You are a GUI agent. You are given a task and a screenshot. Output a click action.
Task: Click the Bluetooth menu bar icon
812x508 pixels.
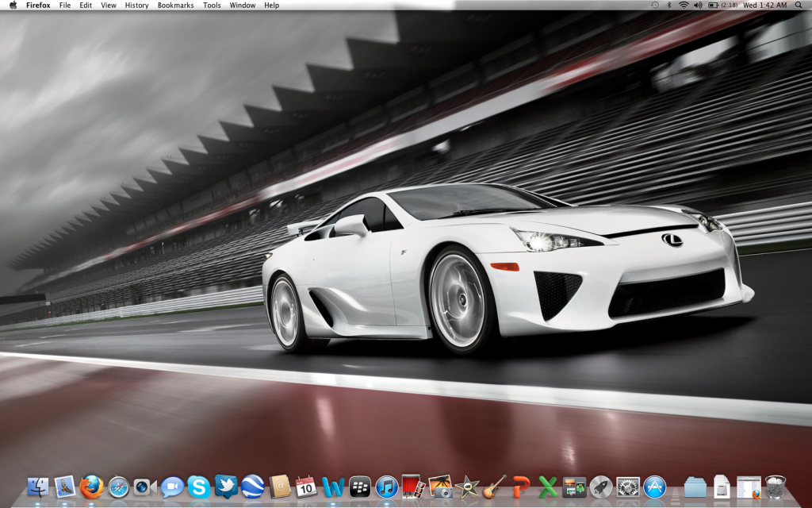pos(669,6)
